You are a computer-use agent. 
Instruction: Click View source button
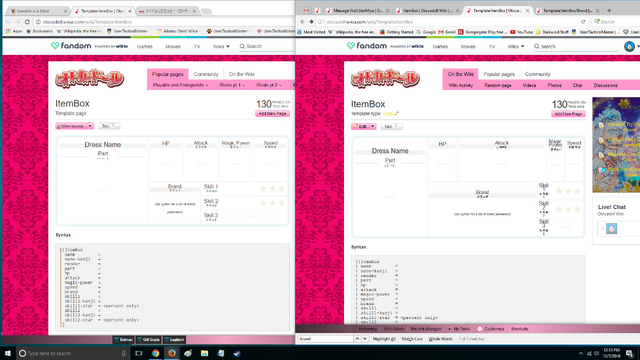(x=71, y=126)
